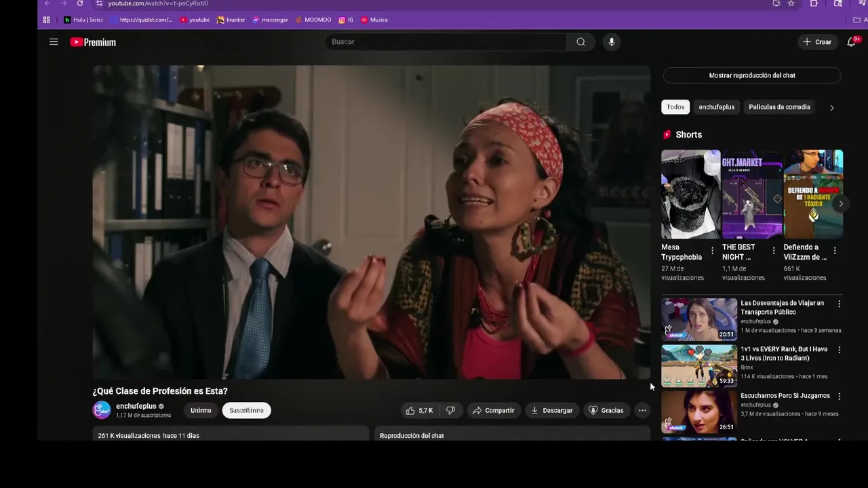The height and width of the screenshot is (488, 868).
Task: Bookmark this page with the star icon
Action: click(791, 3)
